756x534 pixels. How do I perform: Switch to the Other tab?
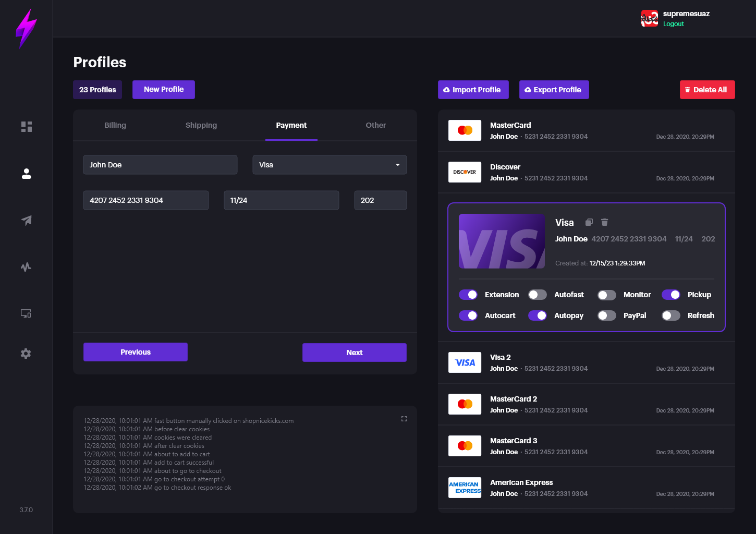coord(376,125)
